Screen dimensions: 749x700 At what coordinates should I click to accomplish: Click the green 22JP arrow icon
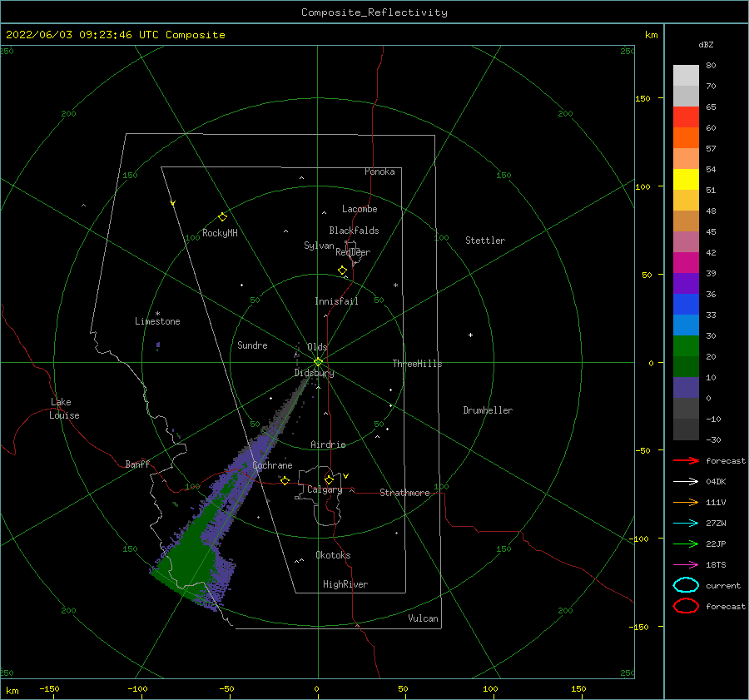[x=686, y=544]
